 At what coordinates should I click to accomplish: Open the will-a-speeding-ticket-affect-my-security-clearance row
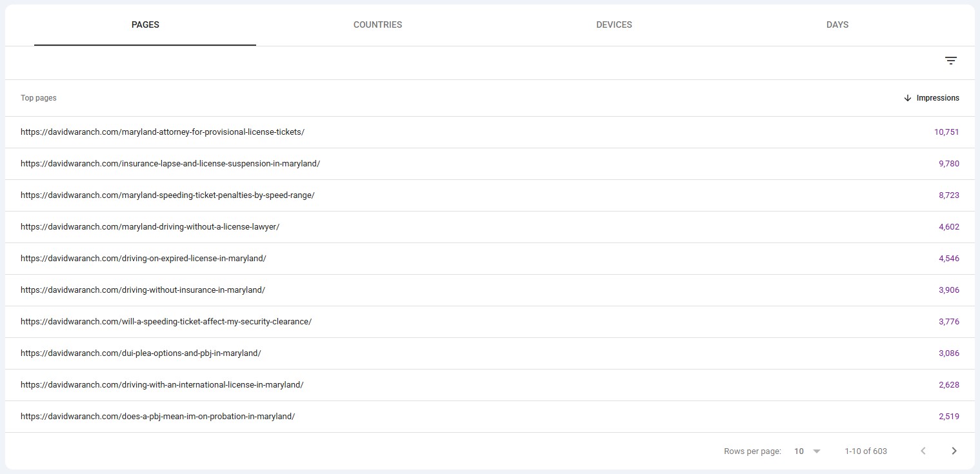coord(490,322)
